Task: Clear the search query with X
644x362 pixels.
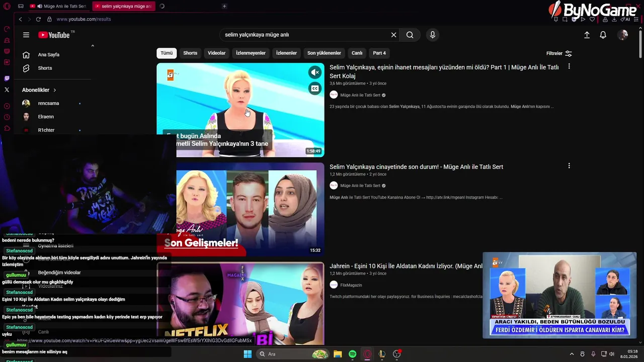Action: click(x=393, y=35)
